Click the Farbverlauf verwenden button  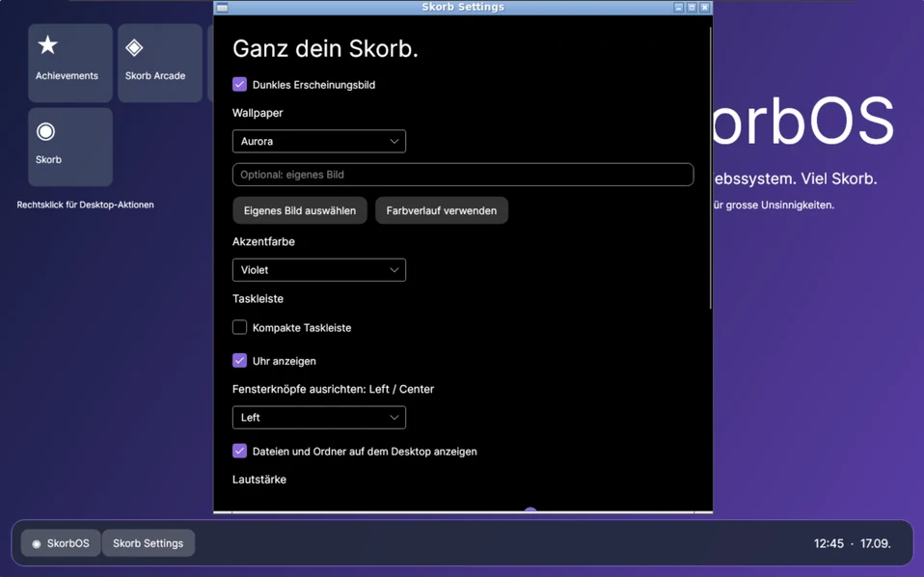pos(442,210)
